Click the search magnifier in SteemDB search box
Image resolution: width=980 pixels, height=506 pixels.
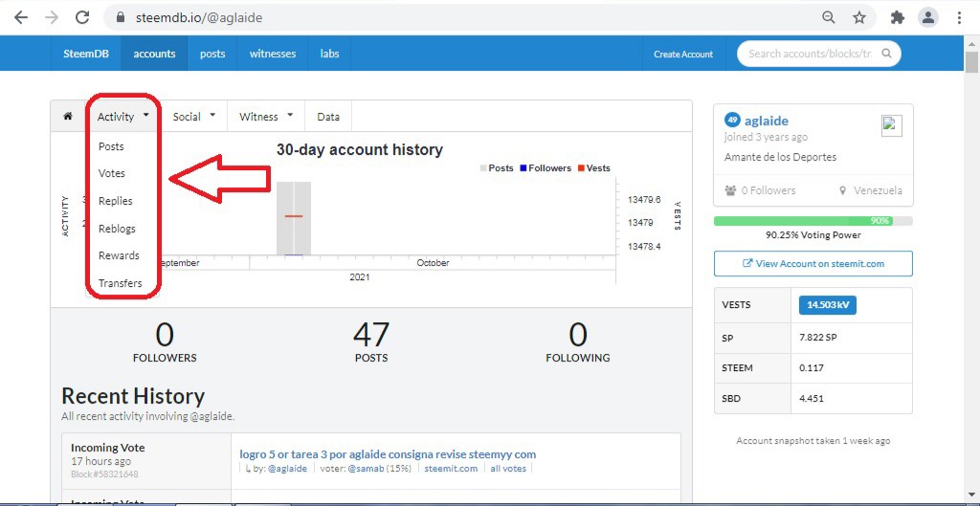(x=886, y=54)
